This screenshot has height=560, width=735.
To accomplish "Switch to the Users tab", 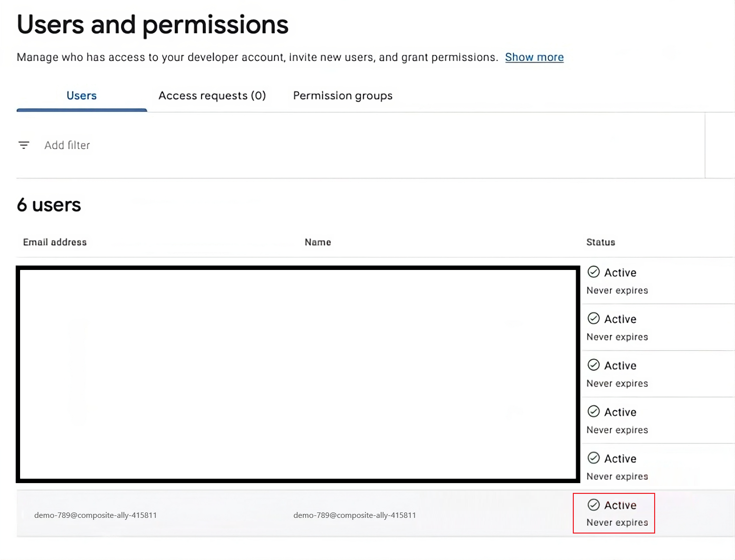I will (81, 96).
